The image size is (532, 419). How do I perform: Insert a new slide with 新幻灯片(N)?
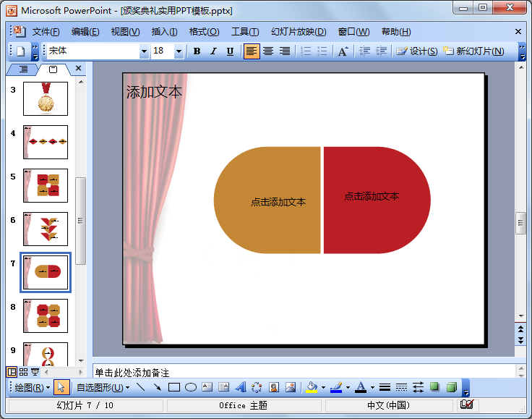[473, 51]
